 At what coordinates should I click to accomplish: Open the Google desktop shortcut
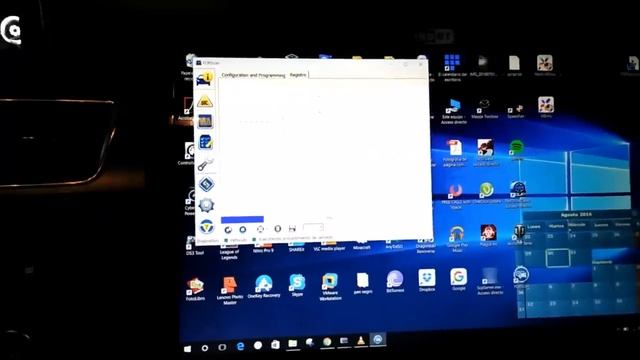click(458, 279)
